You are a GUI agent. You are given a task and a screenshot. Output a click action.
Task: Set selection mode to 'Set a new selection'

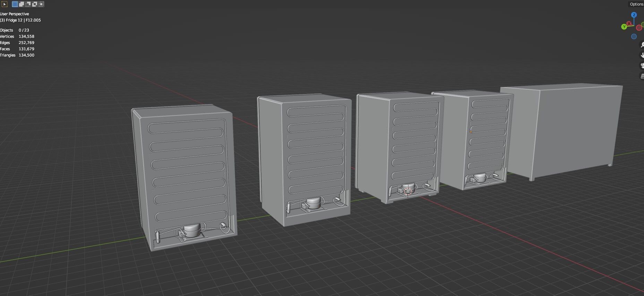(15, 4)
